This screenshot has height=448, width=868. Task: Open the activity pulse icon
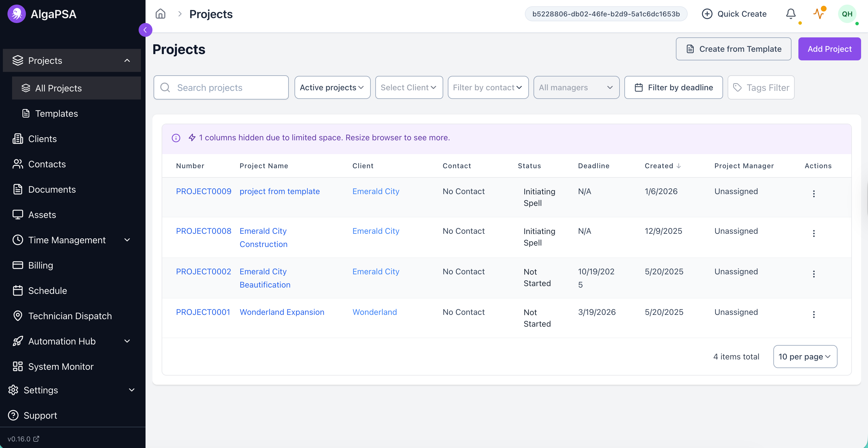coord(819,14)
